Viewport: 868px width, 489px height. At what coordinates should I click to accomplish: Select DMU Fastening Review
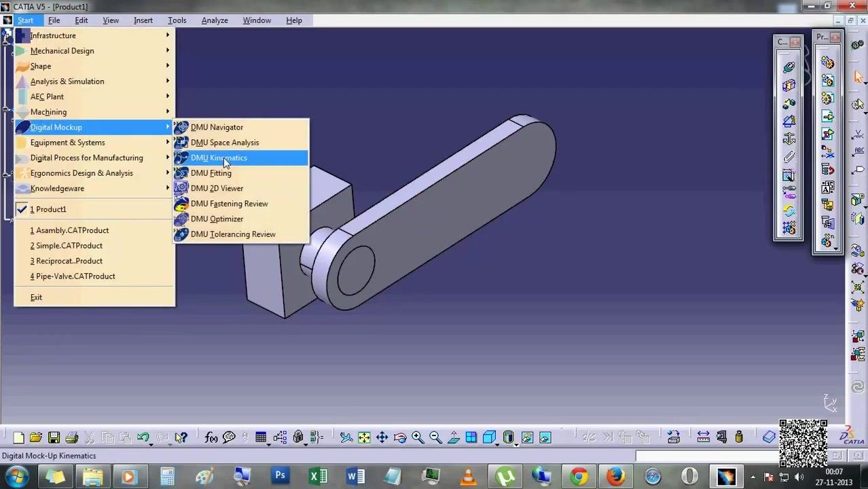[240, 204]
